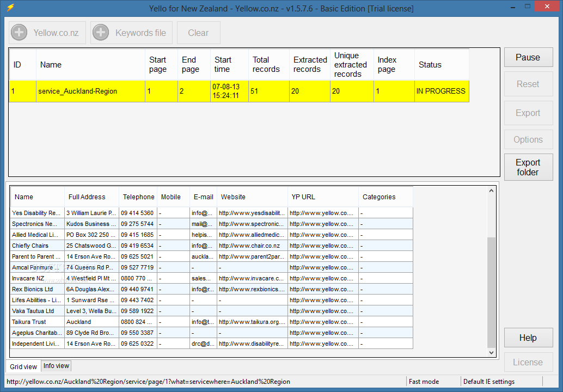
Task: Select the Yes Disability Re... row
Action: pos(211,213)
